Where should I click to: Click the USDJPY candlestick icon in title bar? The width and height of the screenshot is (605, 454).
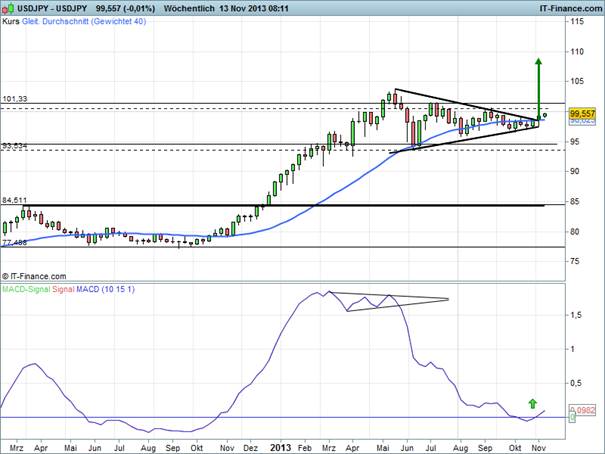(x=8, y=7)
